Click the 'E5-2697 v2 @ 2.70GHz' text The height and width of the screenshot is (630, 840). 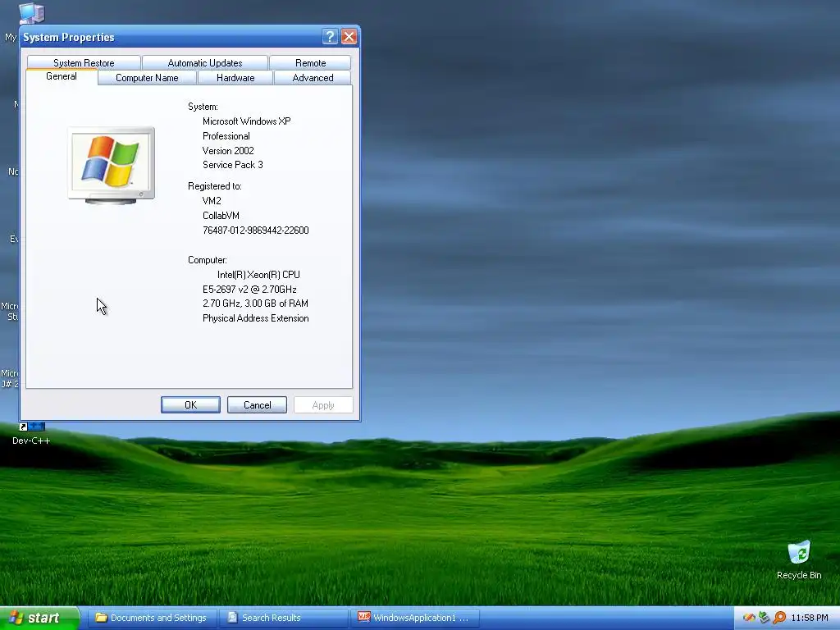(249, 290)
